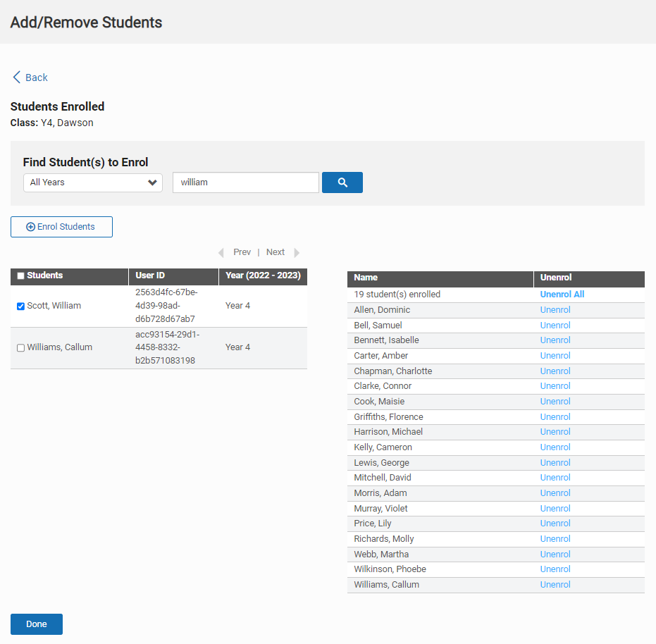Click the Done button
This screenshot has width=656, height=644.
click(37, 624)
